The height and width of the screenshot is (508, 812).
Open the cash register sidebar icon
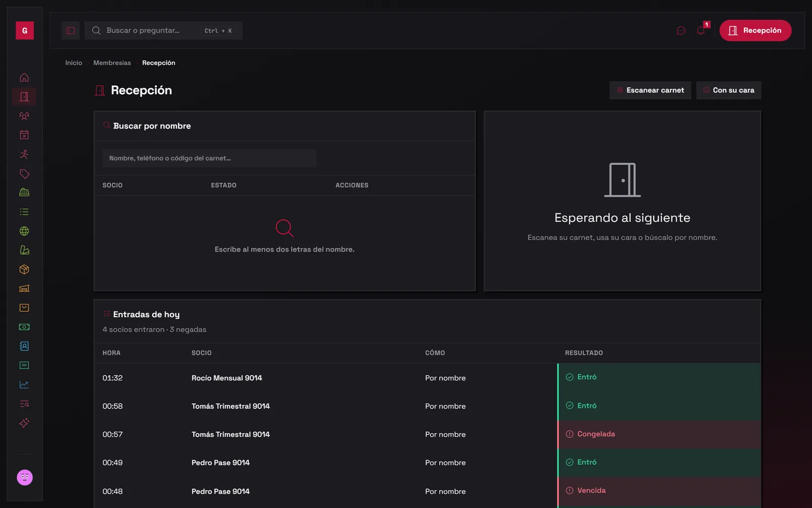[x=24, y=193]
